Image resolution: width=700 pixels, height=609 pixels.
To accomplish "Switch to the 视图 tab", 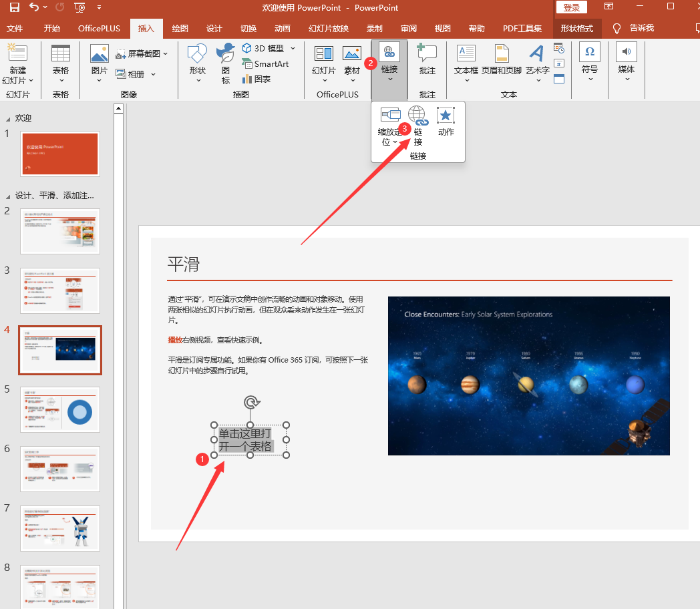I will (x=442, y=28).
